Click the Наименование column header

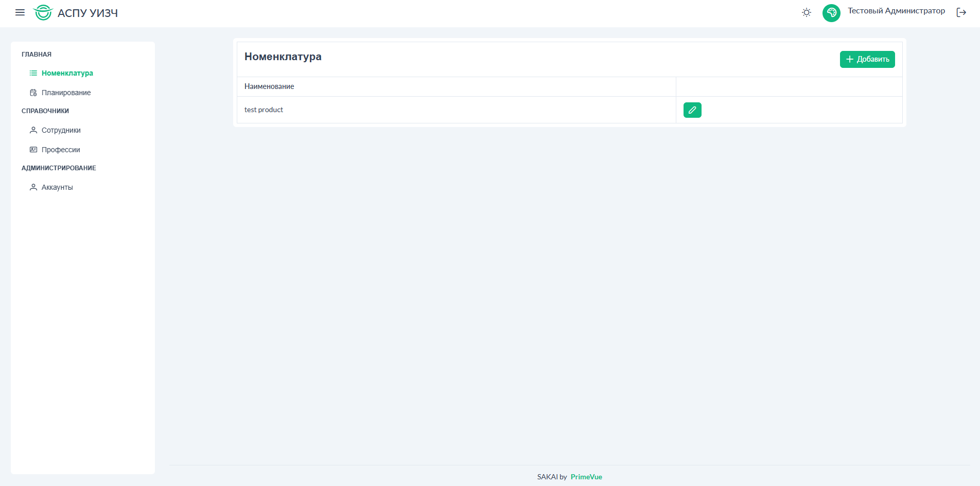pos(269,86)
